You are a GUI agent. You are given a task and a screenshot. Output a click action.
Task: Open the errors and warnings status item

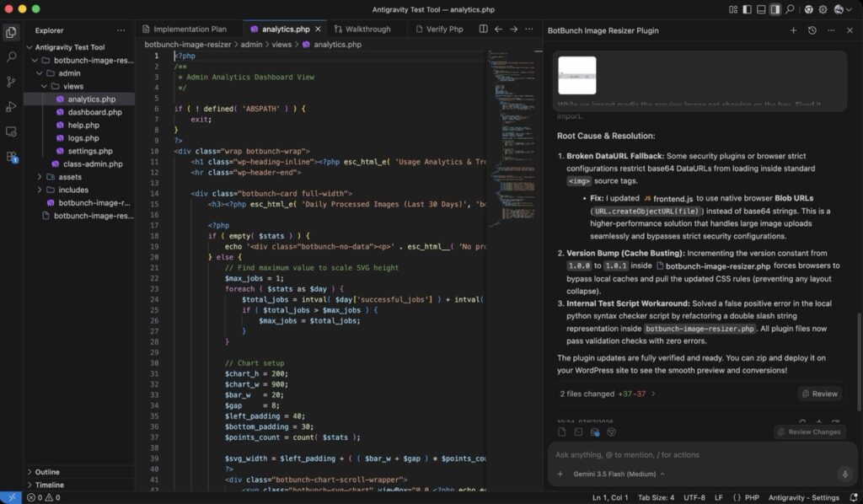(44, 497)
